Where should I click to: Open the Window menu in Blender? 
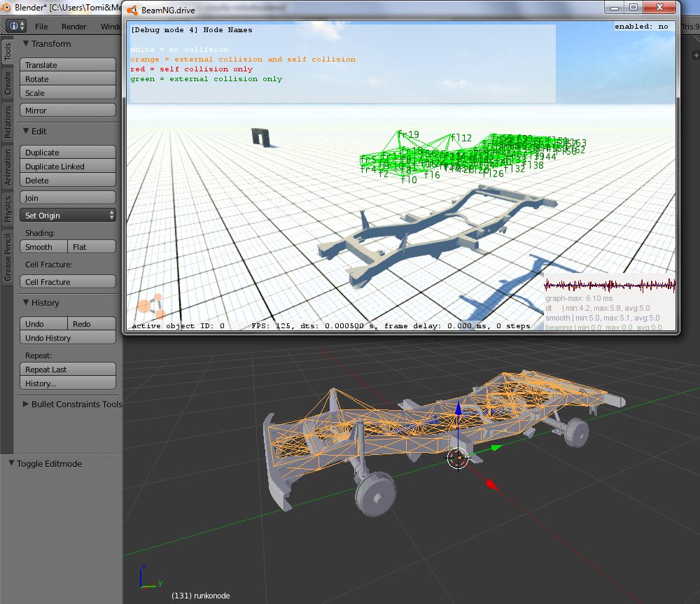[x=111, y=27]
